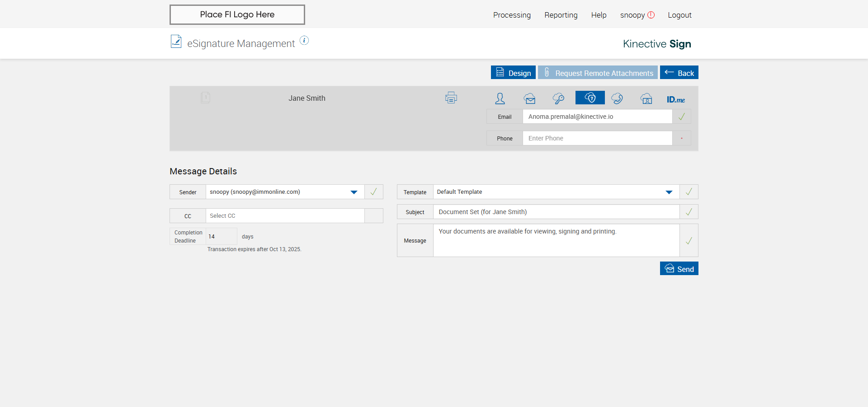The image size is (868, 407).
Task: Select the cloud photo ID verification icon
Action: click(x=646, y=98)
